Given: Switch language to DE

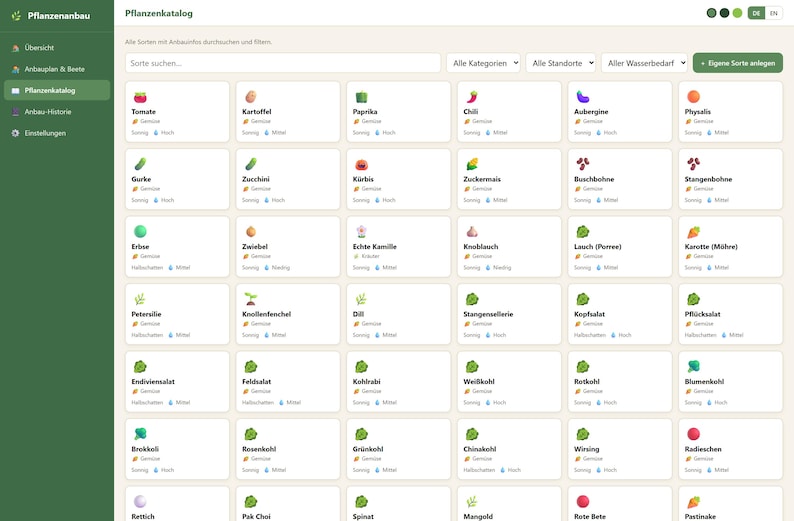Looking at the screenshot, I should coord(756,13).
